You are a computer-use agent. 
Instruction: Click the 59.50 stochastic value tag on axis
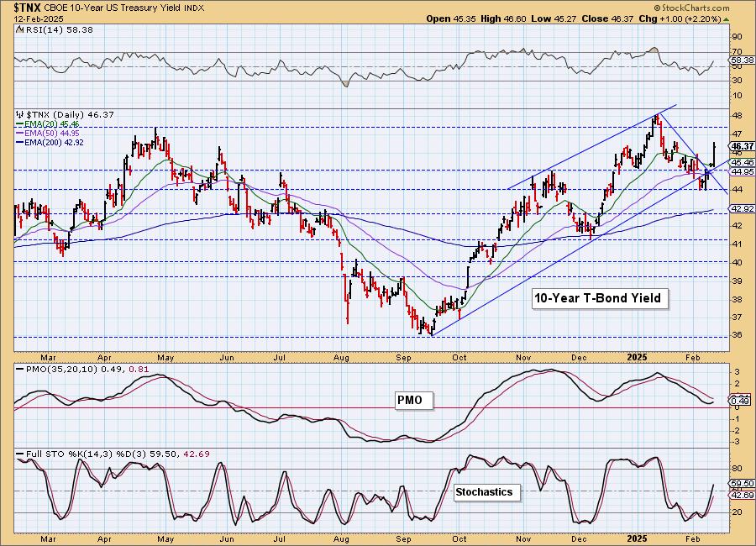tap(743, 483)
